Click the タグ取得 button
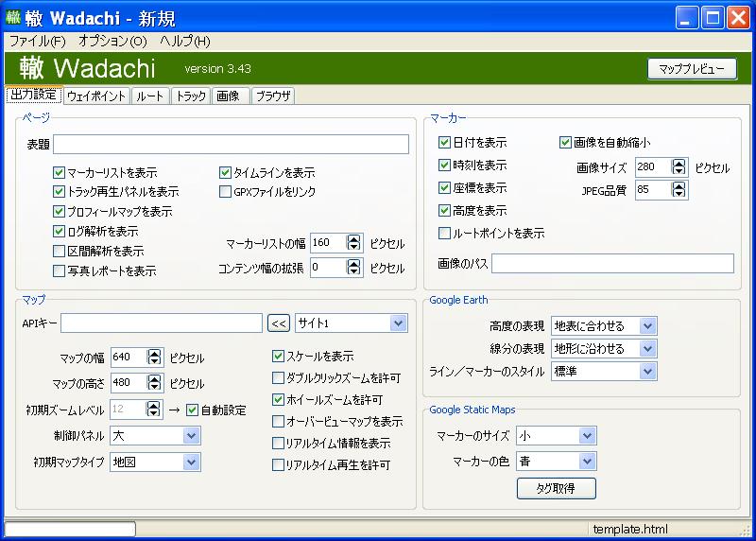756x541 pixels. point(557,488)
